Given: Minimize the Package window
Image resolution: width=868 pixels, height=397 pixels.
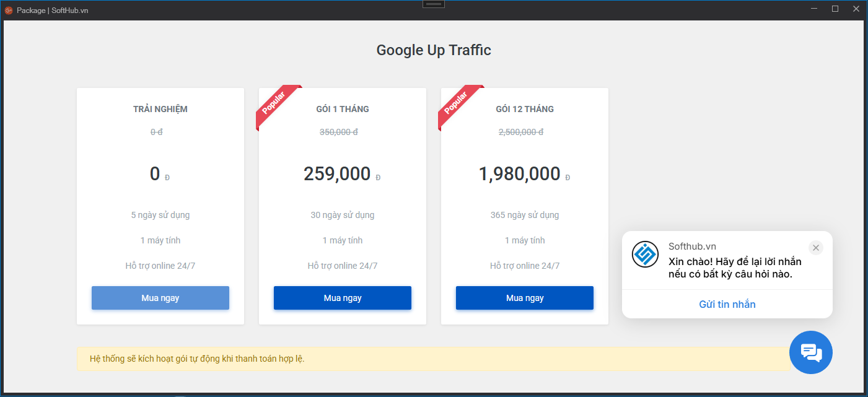Looking at the screenshot, I should pos(815,9).
